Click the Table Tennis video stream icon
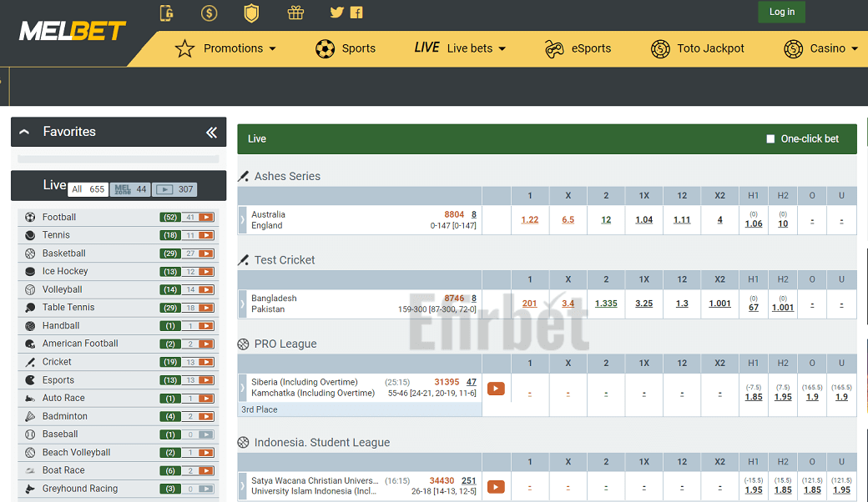This screenshot has width=868, height=502. click(206, 308)
